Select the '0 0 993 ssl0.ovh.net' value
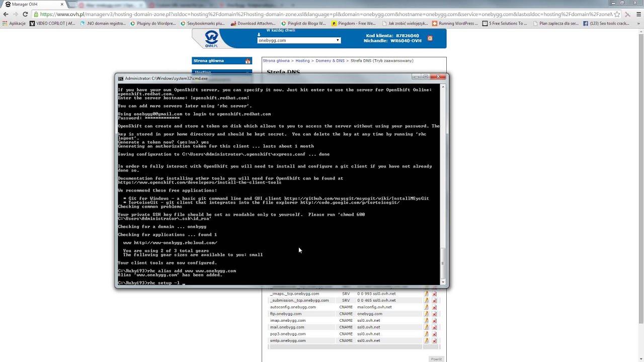This screenshot has width=644, height=362. click(x=376, y=294)
